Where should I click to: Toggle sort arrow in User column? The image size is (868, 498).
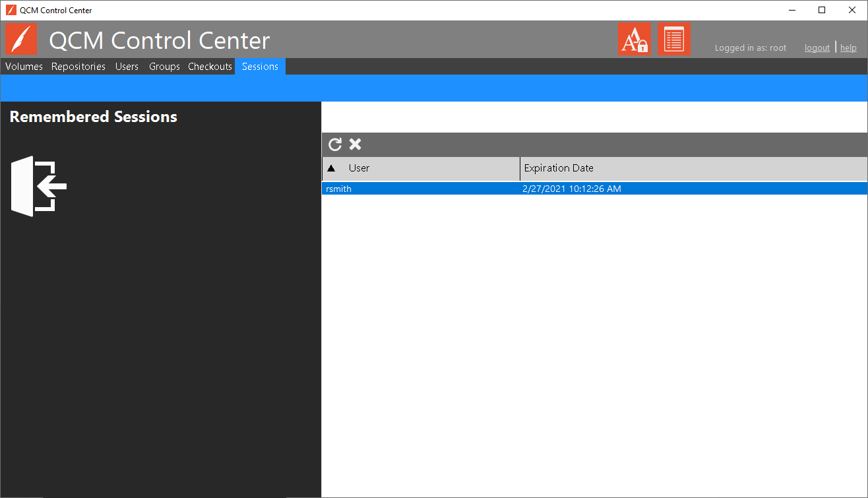tap(331, 168)
